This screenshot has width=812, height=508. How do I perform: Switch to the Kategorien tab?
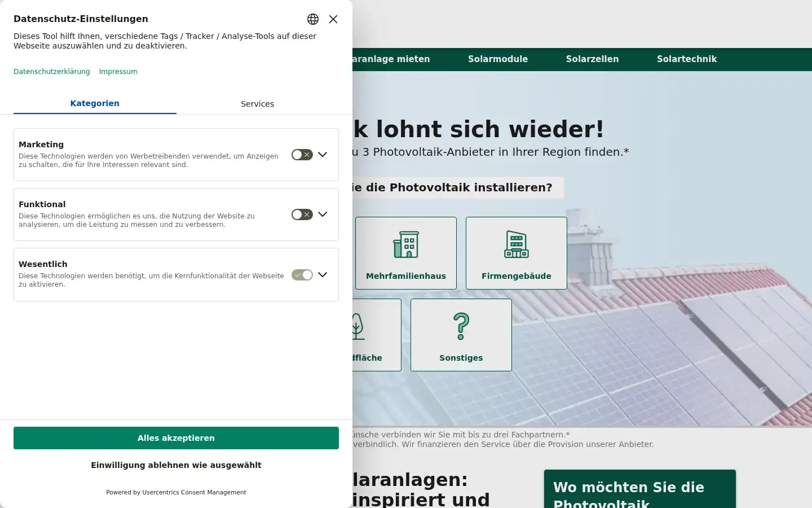[x=95, y=103]
